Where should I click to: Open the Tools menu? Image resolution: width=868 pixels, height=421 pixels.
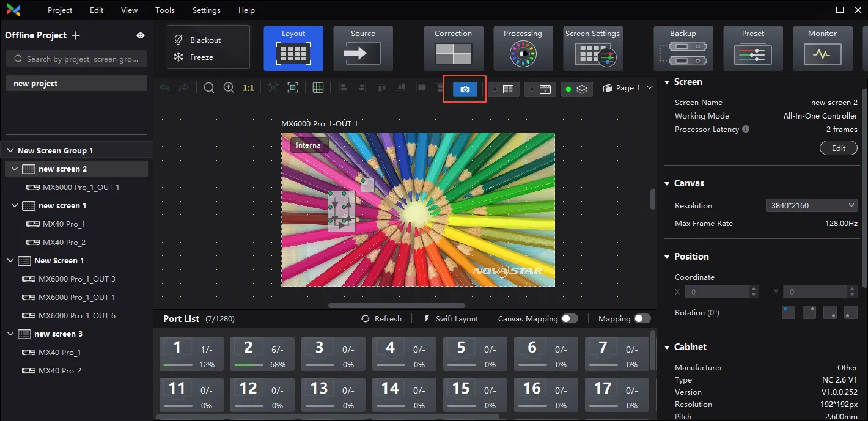click(x=165, y=10)
